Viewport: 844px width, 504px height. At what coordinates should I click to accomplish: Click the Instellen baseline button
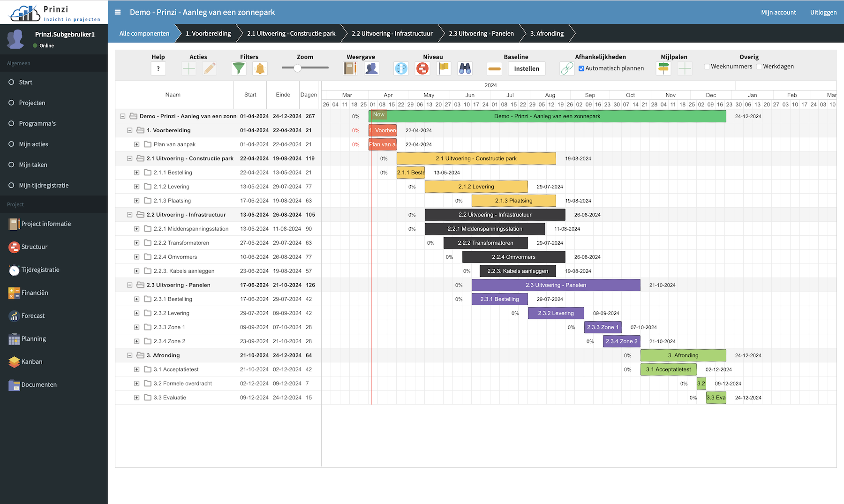pos(527,68)
